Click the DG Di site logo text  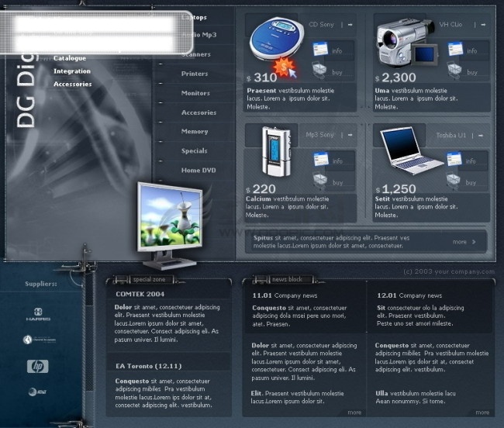tap(26, 90)
